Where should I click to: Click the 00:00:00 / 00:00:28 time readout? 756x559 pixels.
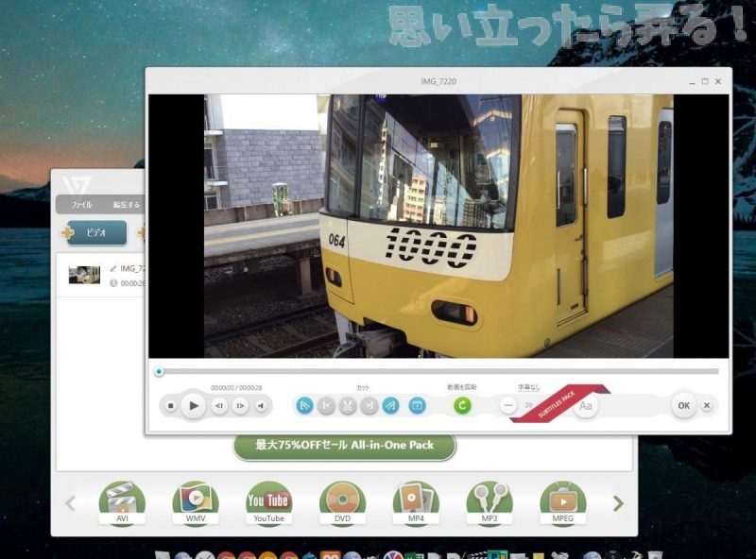click(236, 387)
